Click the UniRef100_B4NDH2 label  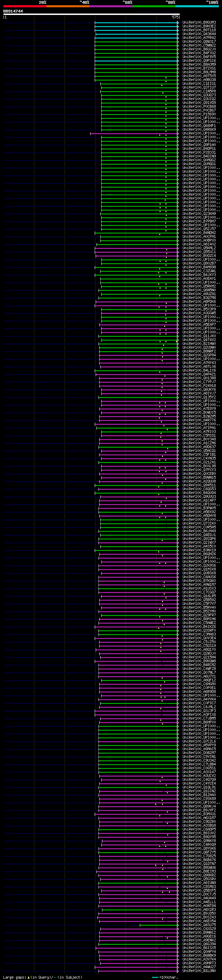(x=199, y=233)
